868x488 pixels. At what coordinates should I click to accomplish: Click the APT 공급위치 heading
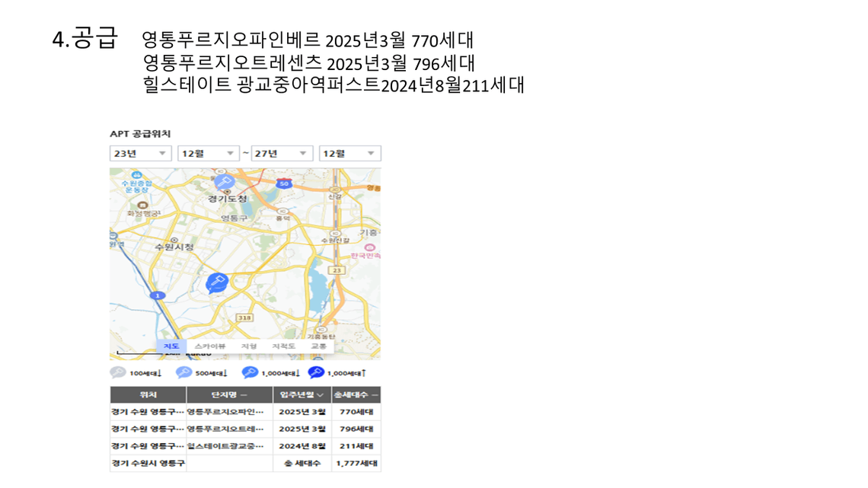click(140, 134)
